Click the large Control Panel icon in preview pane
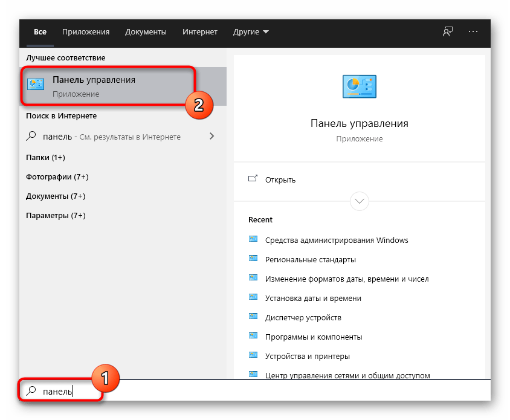510x420 pixels. click(x=359, y=86)
